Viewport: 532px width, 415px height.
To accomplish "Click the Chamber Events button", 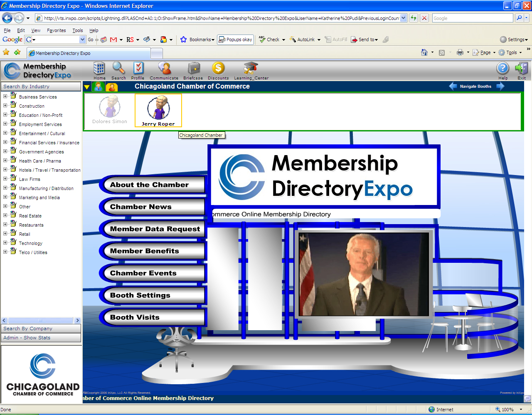I will pyautogui.click(x=153, y=273).
